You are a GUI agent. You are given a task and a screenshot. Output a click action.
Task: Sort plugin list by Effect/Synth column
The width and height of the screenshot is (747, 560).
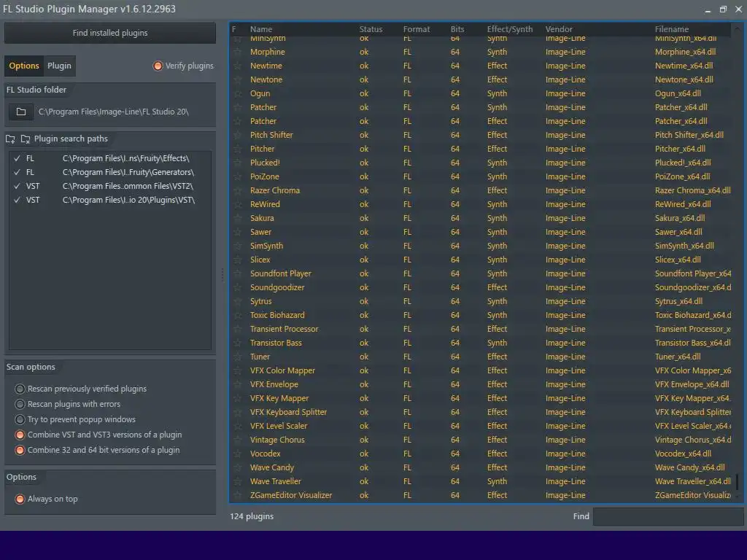tap(510, 29)
